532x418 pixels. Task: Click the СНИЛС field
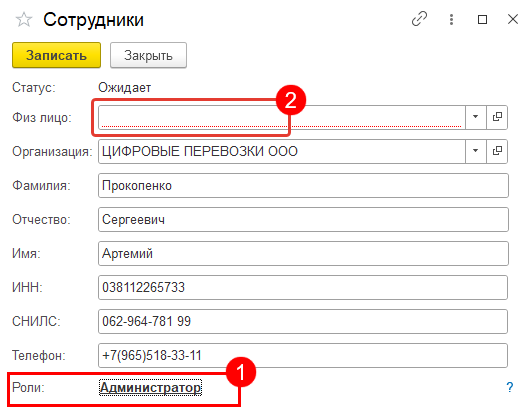(x=303, y=321)
